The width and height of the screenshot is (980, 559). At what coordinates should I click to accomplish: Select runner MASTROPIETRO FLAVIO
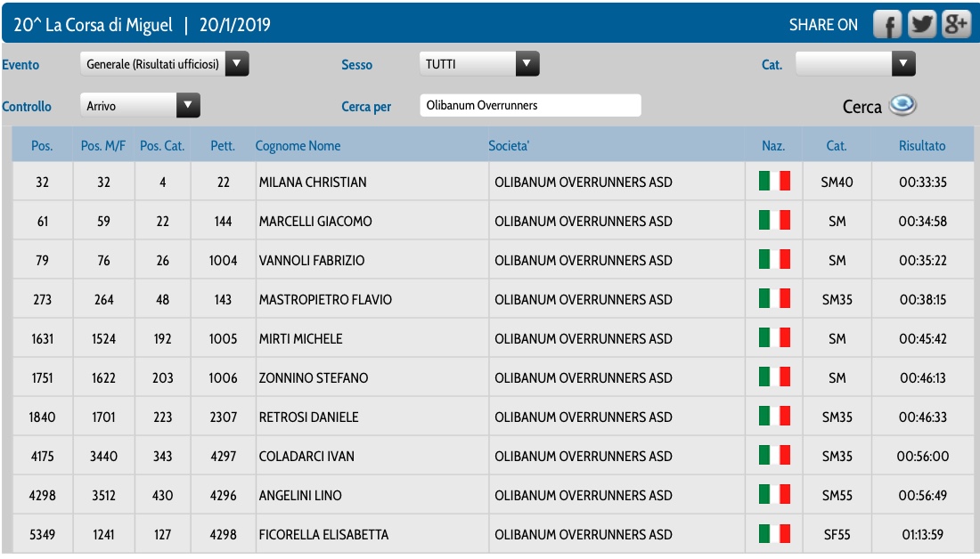(x=325, y=300)
